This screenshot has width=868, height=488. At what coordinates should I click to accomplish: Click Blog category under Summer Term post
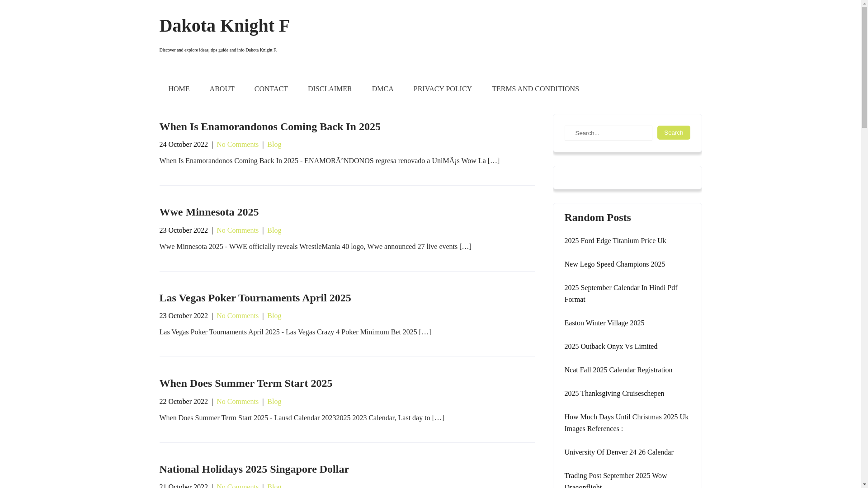[274, 402]
